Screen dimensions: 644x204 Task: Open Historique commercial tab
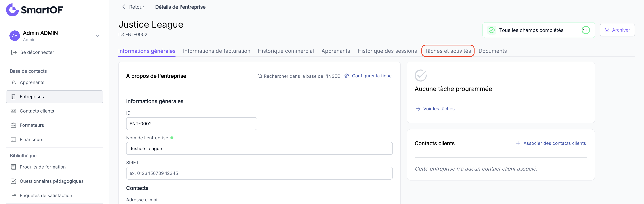pos(286,51)
